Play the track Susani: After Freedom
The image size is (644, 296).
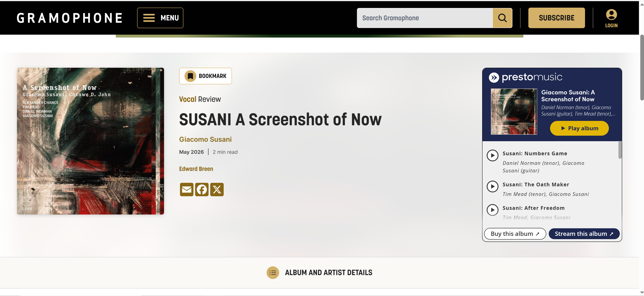[x=492, y=210]
